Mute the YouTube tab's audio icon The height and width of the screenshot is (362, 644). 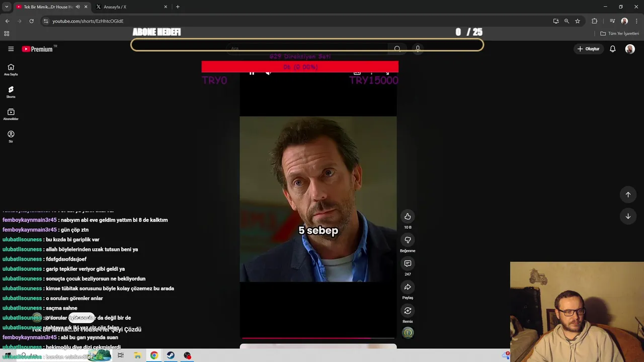[77, 7]
